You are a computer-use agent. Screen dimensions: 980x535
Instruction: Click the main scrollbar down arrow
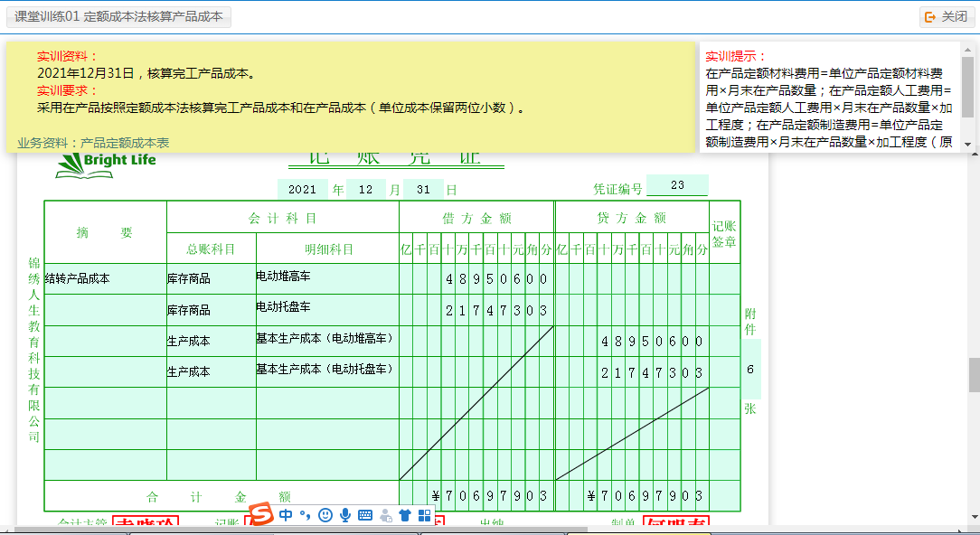click(975, 518)
